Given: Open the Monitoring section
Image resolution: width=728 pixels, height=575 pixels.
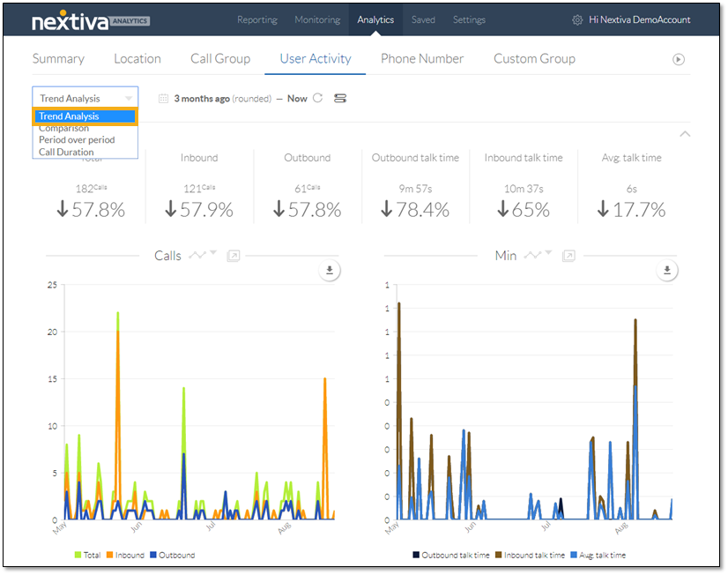Looking at the screenshot, I should (317, 20).
